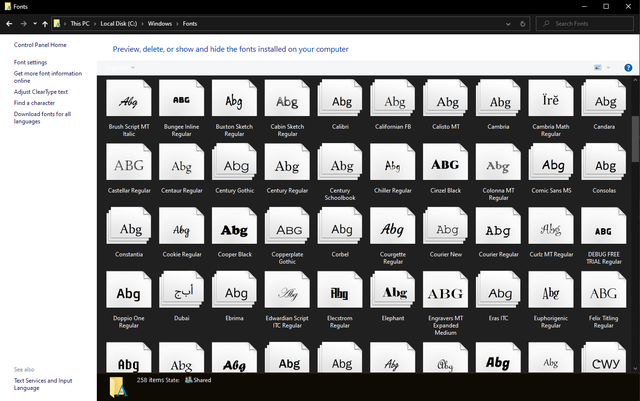Select the Curlz MT Regular font
Screen dimensions: 640x401
[x=551, y=226]
